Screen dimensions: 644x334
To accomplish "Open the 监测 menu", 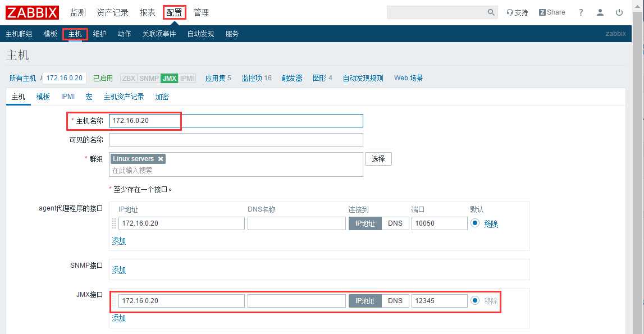I will 77,13.
